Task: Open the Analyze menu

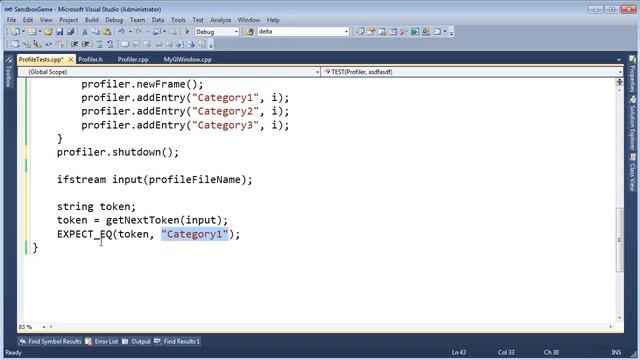Action: coord(220,20)
